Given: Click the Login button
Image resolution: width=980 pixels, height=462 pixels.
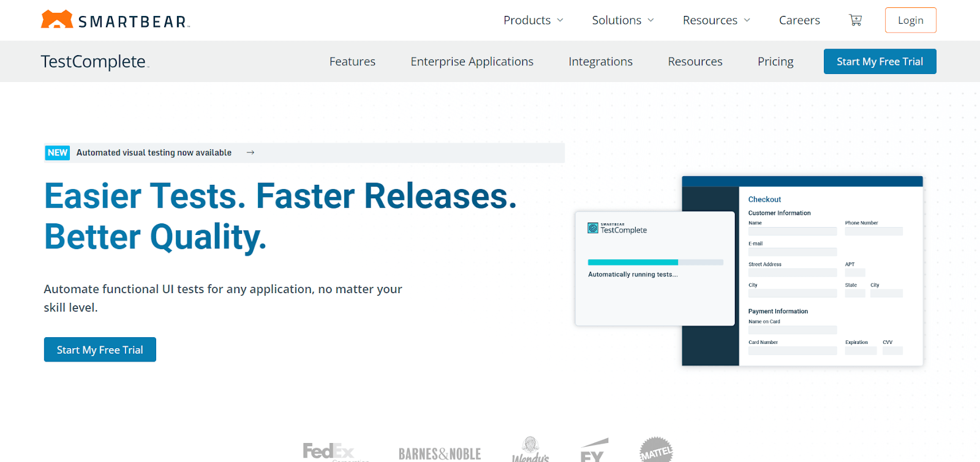Looking at the screenshot, I should 911,20.
